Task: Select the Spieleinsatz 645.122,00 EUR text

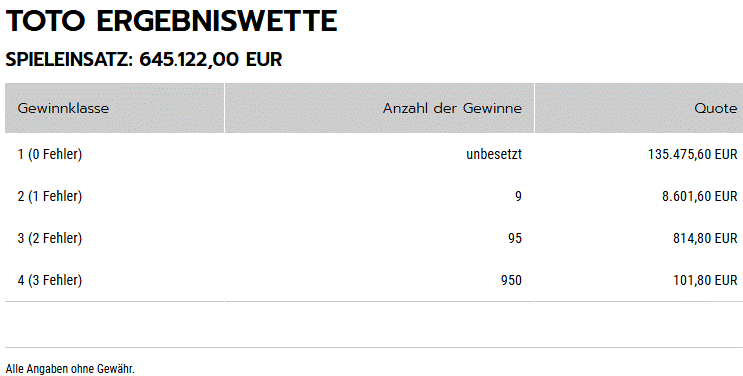Action: tap(144, 60)
